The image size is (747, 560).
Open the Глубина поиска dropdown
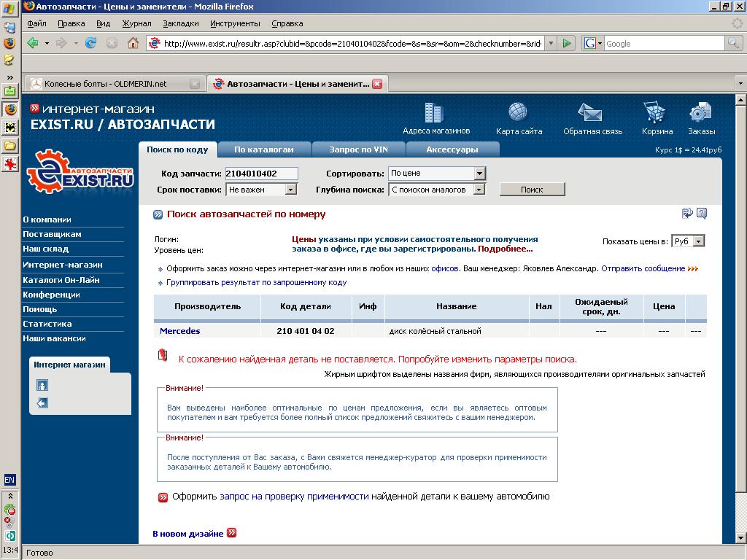pyautogui.click(x=479, y=190)
